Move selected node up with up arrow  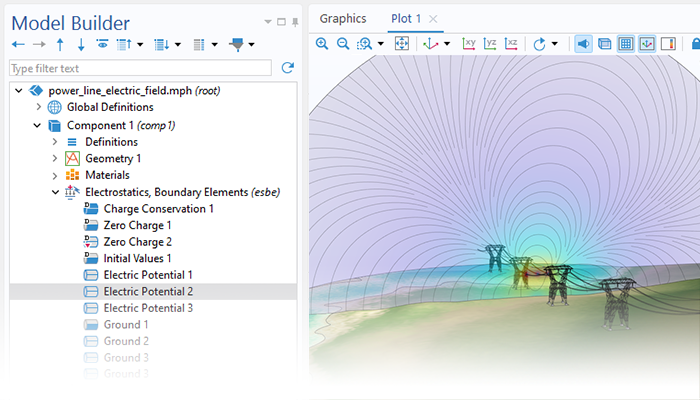click(60, 44)
